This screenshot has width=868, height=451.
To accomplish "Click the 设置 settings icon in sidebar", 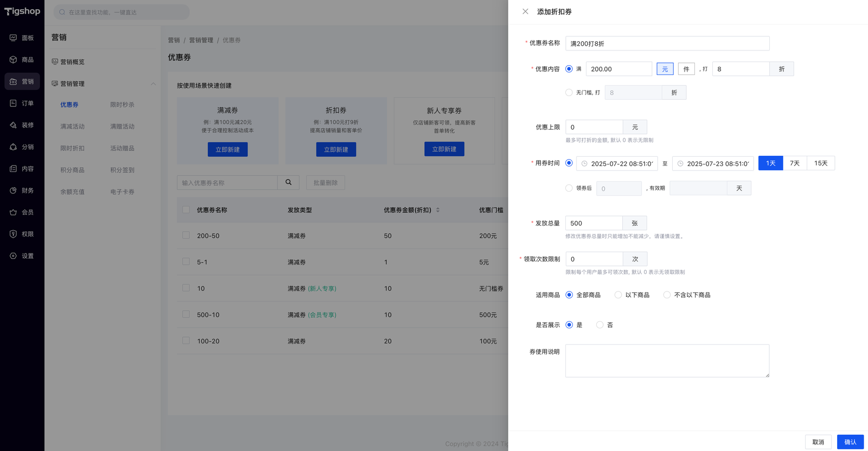I will [x=13, y=256].
